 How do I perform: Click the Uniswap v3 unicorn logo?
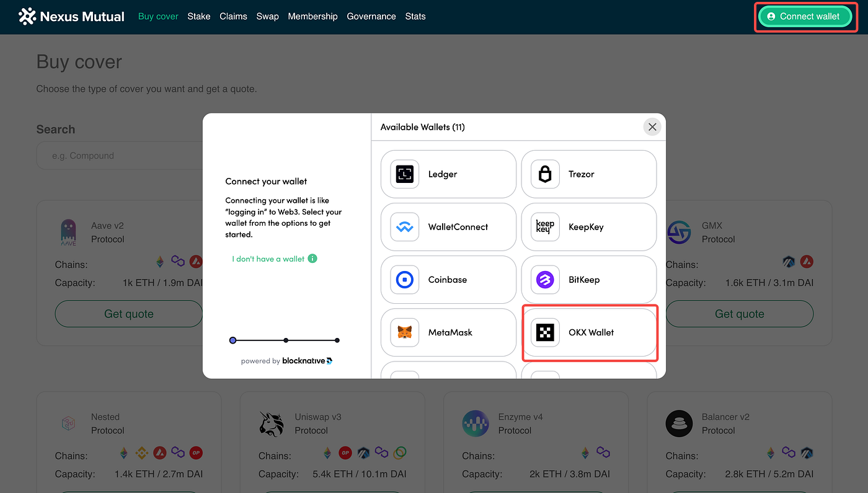pos(271,424)
